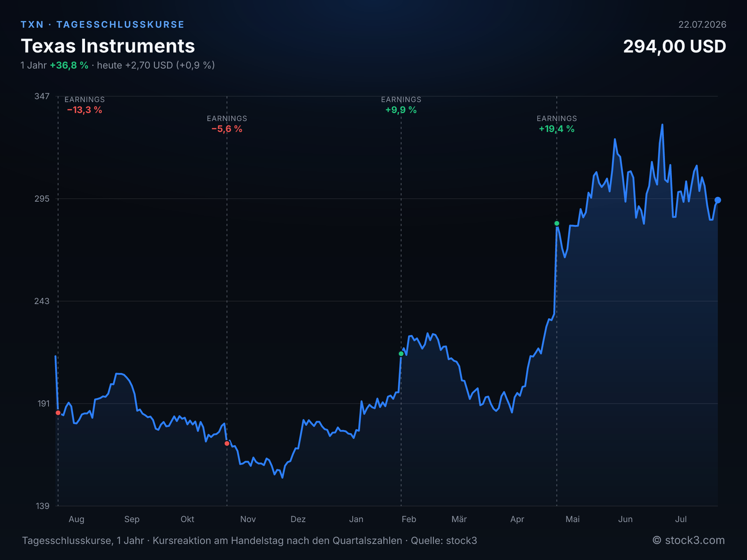The height and width of the screenshot is (560, 747).
Task: Select the 'Texas Instruments' title
Action: coord(108,46)
